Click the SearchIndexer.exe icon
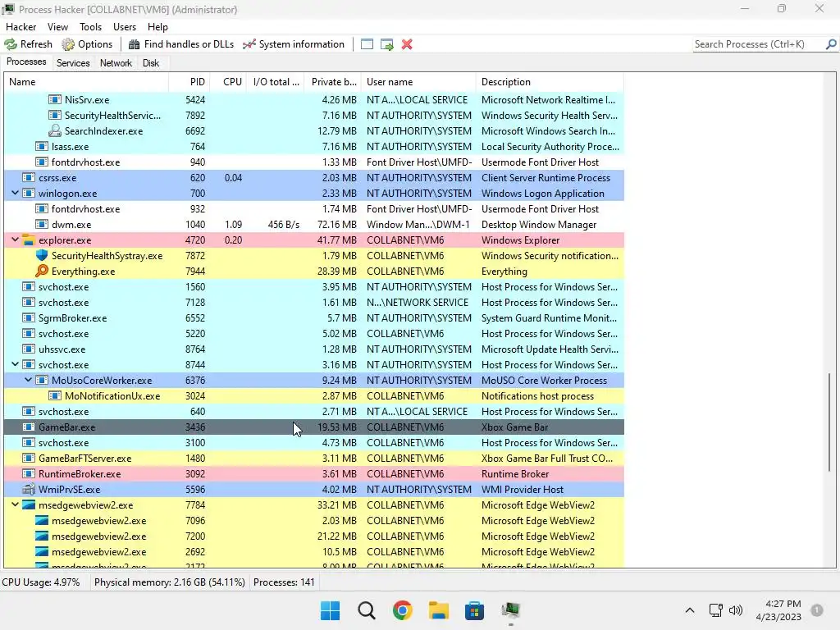840x630 pixels. (55, 130)
